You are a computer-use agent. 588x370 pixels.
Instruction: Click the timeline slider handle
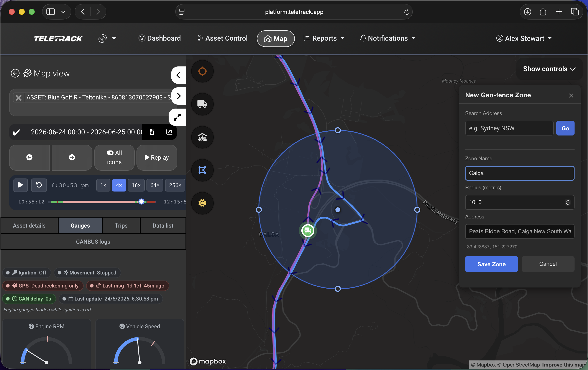click(x=141, y=202)
